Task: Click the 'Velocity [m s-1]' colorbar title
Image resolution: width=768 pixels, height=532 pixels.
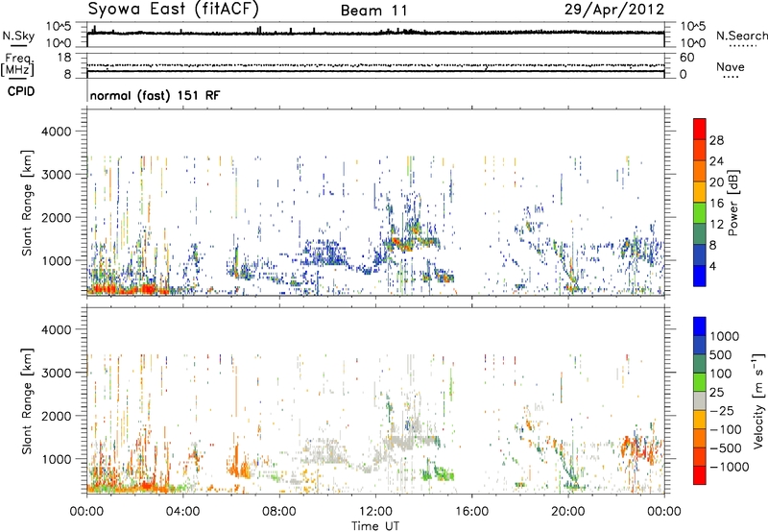Action: click(x=758, y=400)
